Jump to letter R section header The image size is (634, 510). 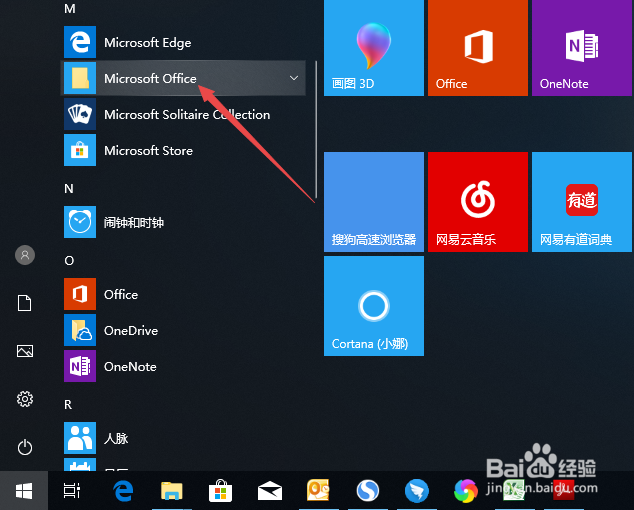(x=68, y=404)
